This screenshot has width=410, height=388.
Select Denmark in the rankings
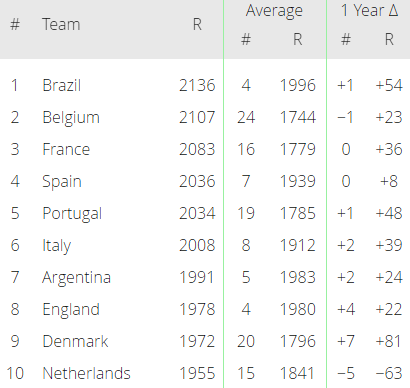[75, 341]
